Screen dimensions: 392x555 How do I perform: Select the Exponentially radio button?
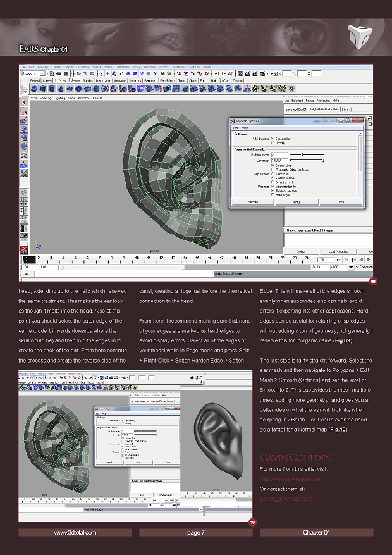pos(272,138)
